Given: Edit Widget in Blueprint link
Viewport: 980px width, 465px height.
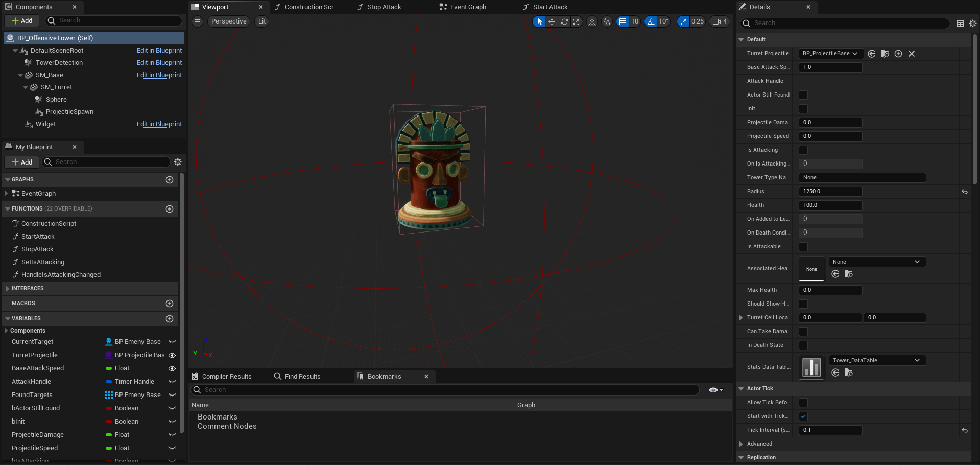Looking at the screenshot, I should (159, 124).
